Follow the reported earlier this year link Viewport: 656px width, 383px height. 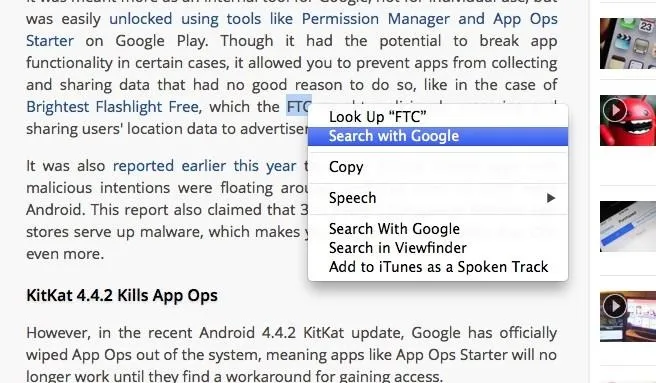pyautogui.click(x=204, y=166)
